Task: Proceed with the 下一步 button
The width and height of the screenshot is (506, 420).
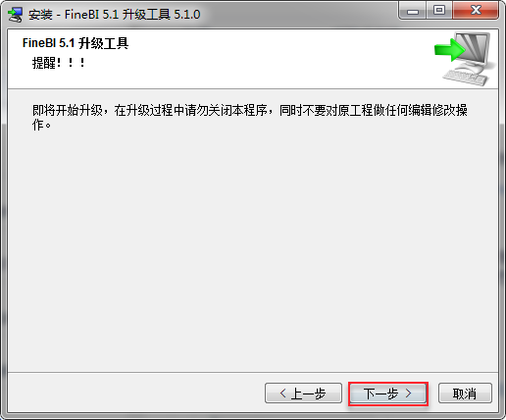Action: [x=388, y=394]
